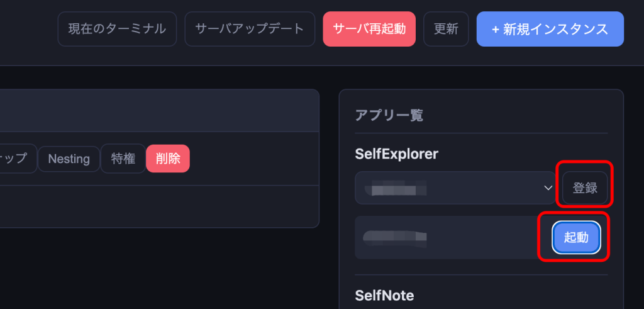This screenshot has width=644, height=309.
Task: Click the blue 起動 launch button
Action: click(576, 237)
